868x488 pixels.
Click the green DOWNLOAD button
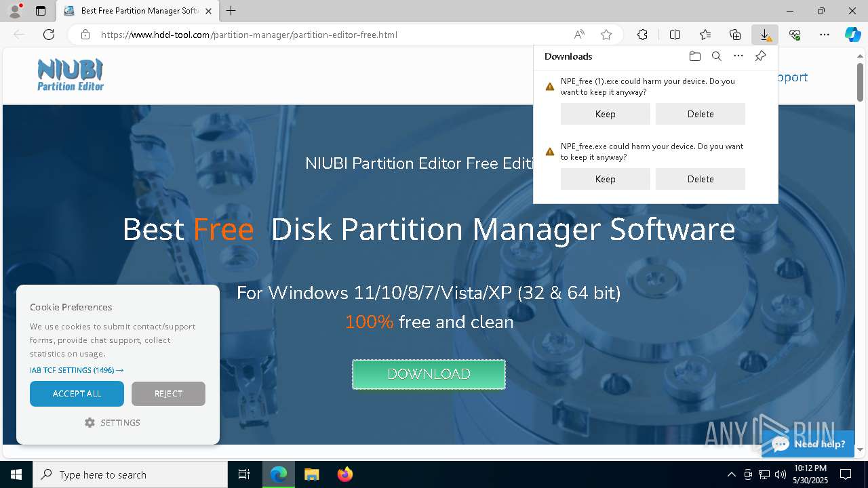[x=429, y=374]
